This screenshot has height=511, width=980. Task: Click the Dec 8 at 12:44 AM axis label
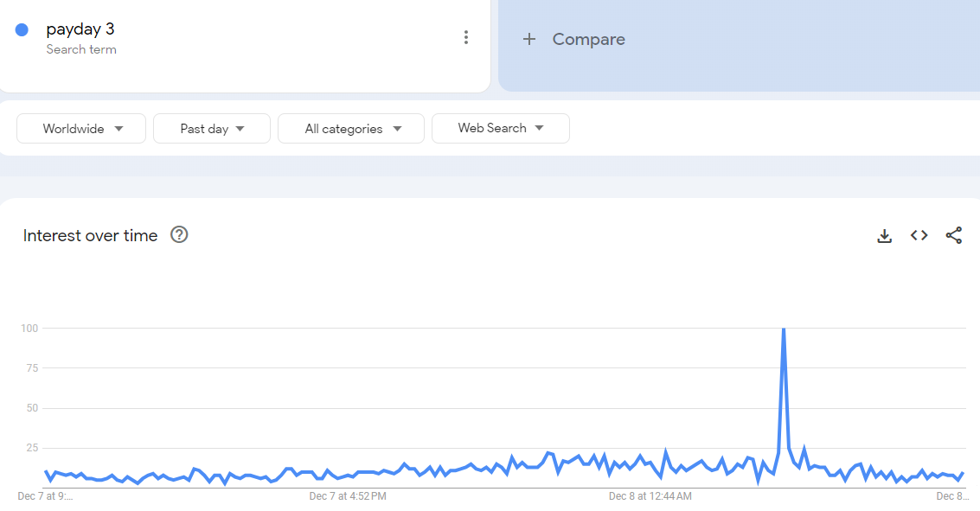[x=650, y=496]
